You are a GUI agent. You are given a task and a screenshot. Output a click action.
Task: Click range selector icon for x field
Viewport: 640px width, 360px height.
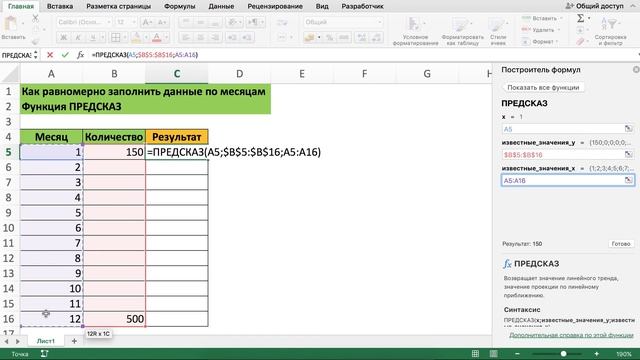coord(628,129)
